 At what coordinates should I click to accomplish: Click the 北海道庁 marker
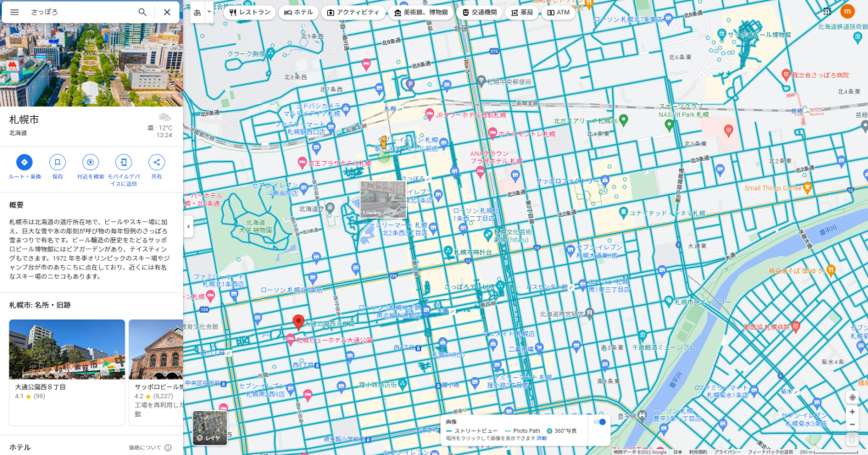coord(330,208)
